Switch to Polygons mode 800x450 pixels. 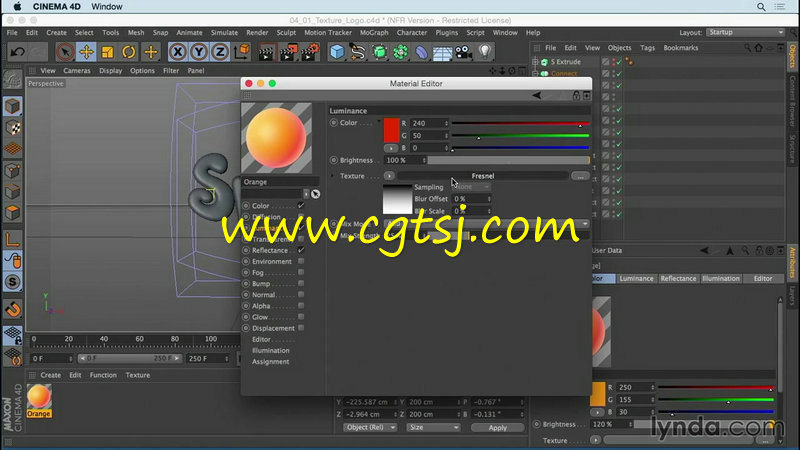13,212
